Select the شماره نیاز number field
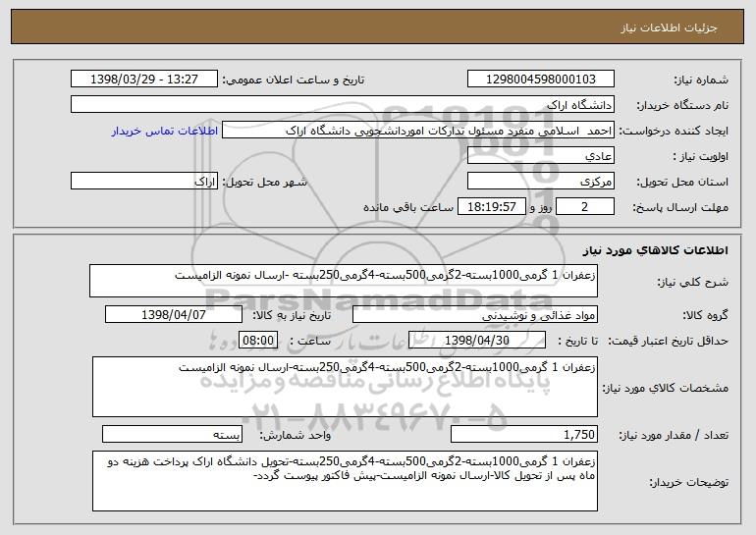 coord(540,79)
